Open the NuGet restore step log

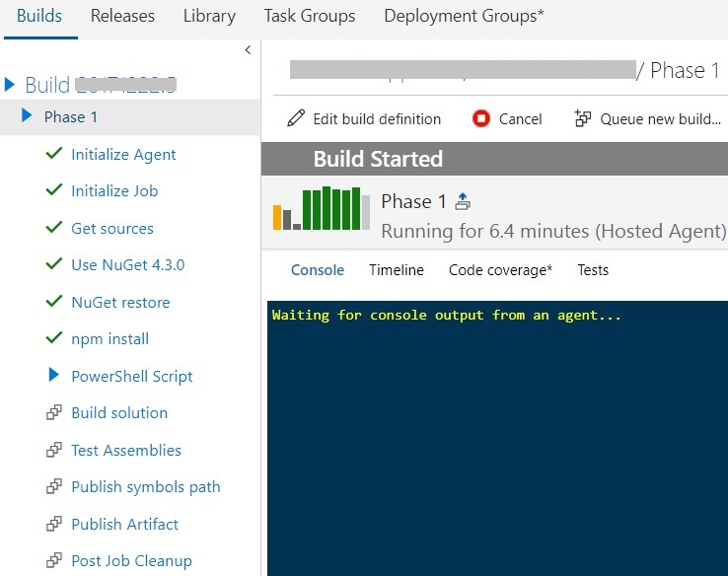pos(120,302)
